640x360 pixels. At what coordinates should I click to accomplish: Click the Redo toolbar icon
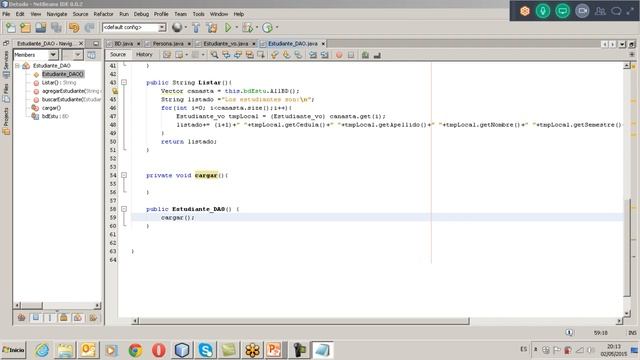[x=89, y=27]
